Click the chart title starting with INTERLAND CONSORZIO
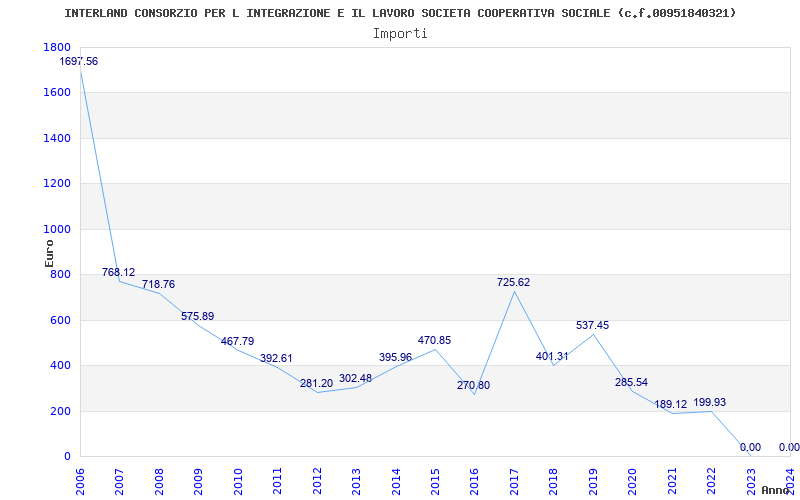This screenshot has width=800, height=500. point(401,13)
